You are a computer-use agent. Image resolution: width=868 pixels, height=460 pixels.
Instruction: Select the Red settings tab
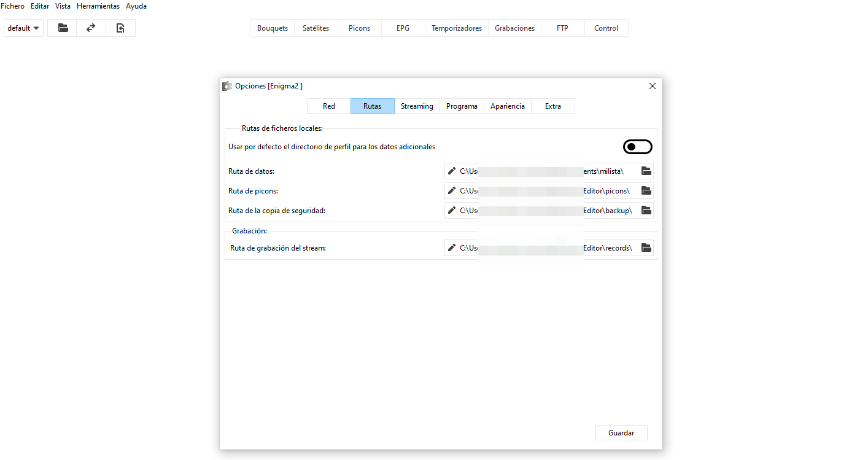pos(329,106)
